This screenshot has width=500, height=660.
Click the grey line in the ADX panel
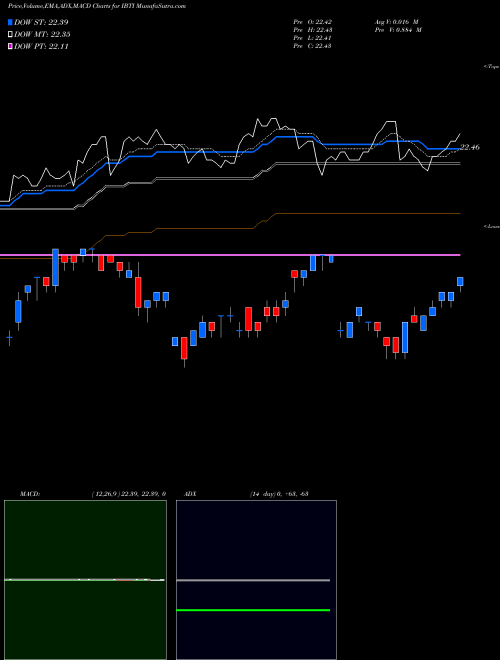(253, 580)
